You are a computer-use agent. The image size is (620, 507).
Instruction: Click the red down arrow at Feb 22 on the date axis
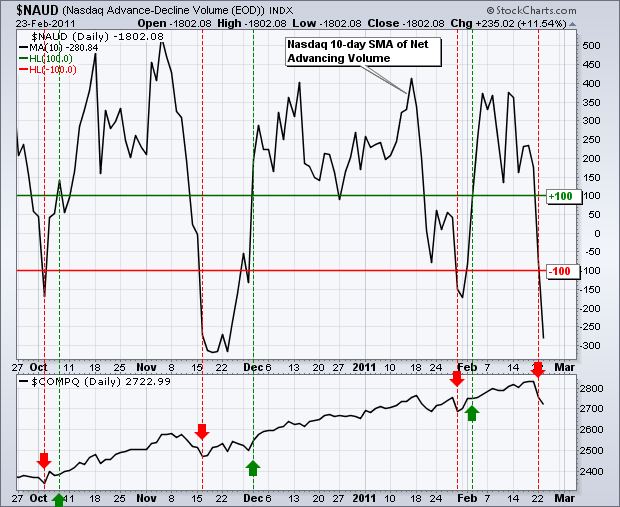pos(538,369)
